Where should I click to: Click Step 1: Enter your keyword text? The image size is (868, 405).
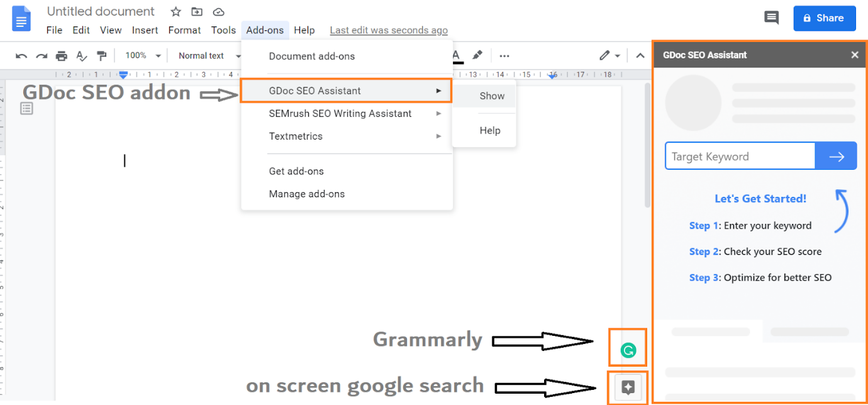[x=750, y=225]
